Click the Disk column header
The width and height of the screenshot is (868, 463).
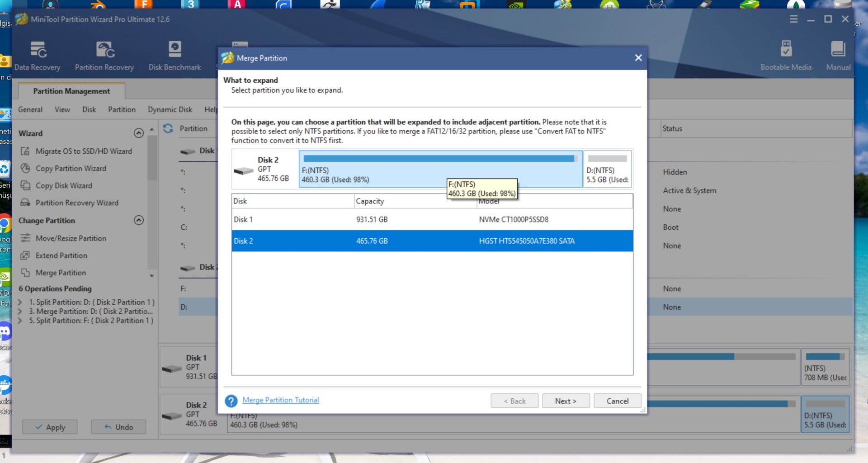click(x=293, y=201)
